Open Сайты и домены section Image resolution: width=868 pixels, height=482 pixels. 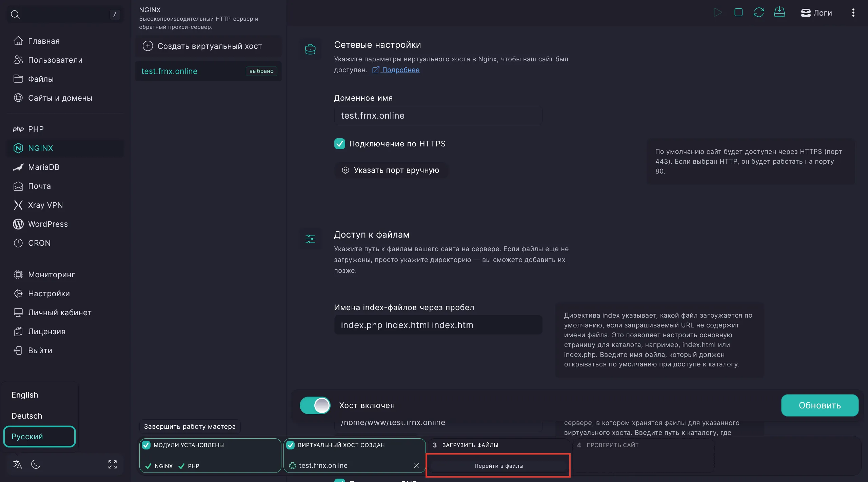(66, 98)
